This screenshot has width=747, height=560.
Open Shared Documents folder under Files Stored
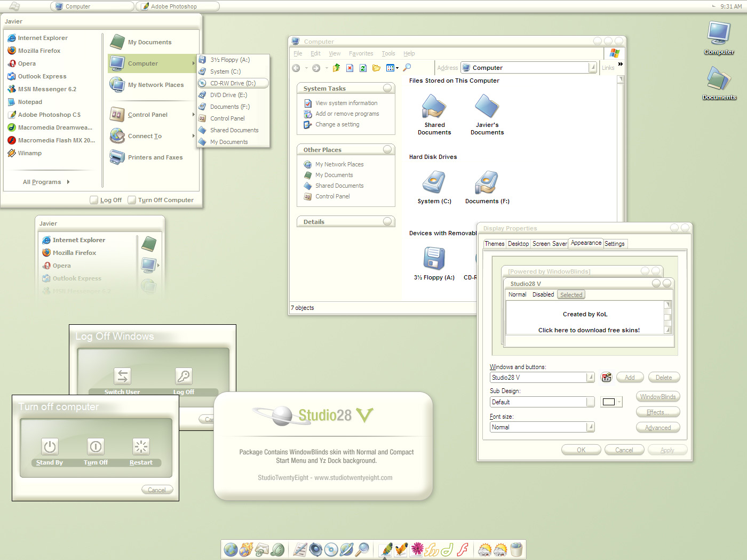434,107
